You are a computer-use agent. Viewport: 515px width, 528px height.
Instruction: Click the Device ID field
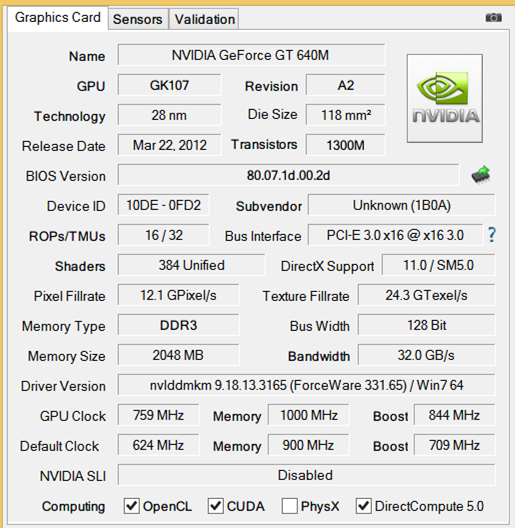click(x=163, y=205)
